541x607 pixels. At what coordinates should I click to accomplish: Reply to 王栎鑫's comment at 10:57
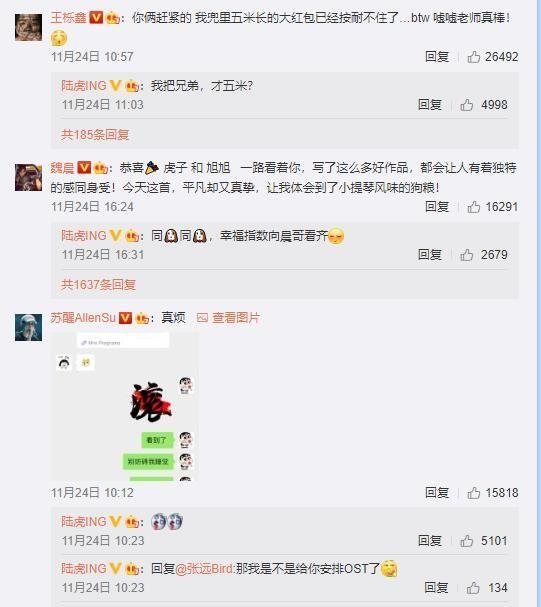click(x=437, y=57)
